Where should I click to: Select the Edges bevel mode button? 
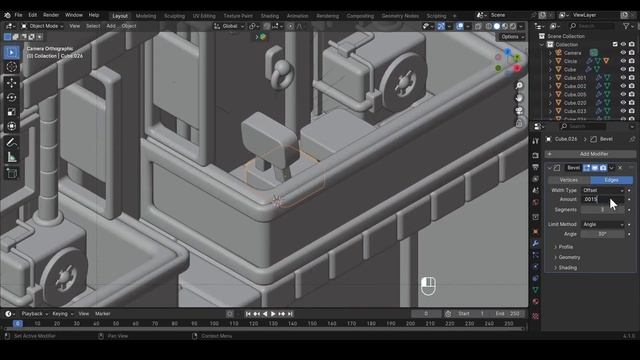click(x=611, y=180)
